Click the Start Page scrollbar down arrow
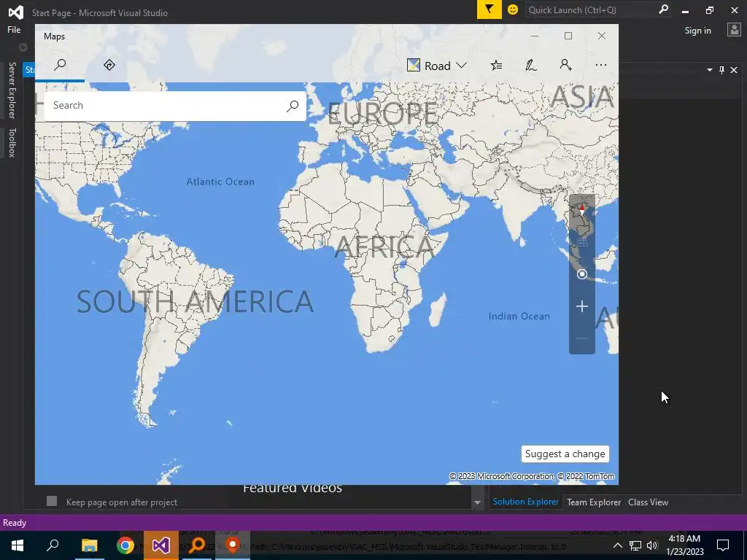This screenshot has width=747, height=560. pos(477,503)
